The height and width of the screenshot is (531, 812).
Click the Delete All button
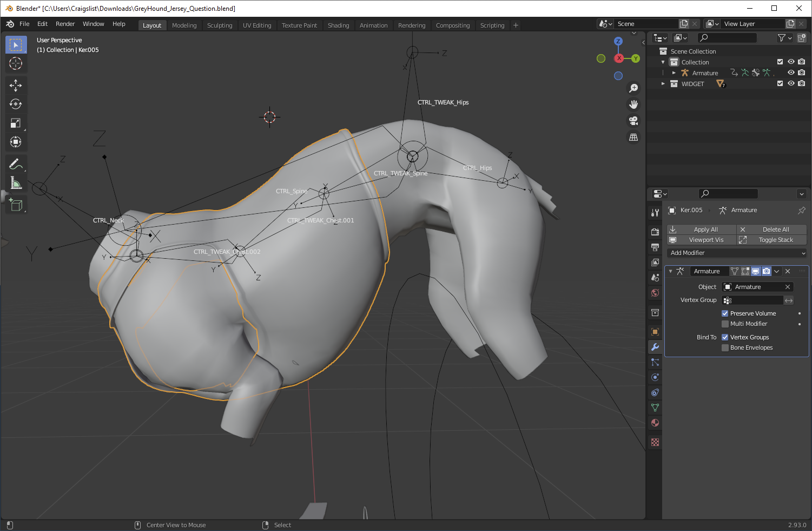772,230
